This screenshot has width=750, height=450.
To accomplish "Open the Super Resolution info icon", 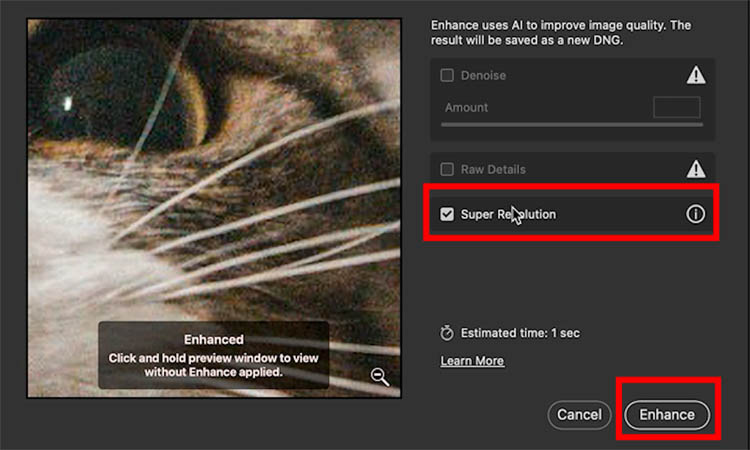I will tap(695, 214).
